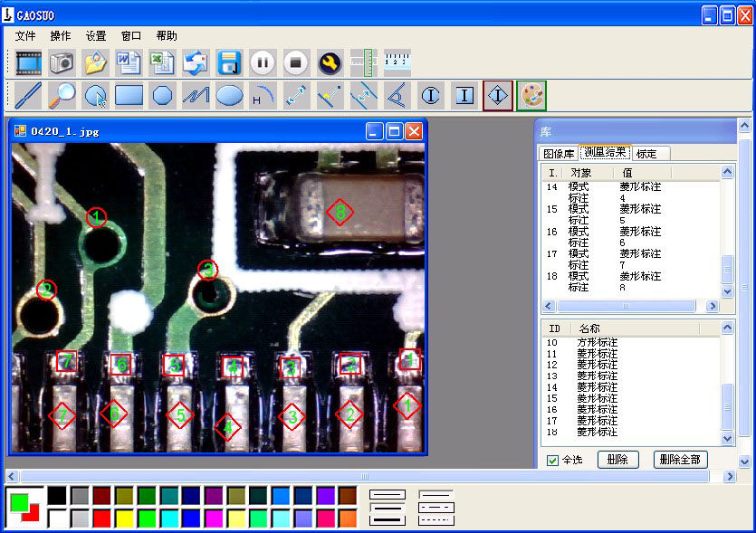Image resolution: width=756 pixels, height=533 pixels.
Task: Click the 值 column header
Action: [642, 173]
